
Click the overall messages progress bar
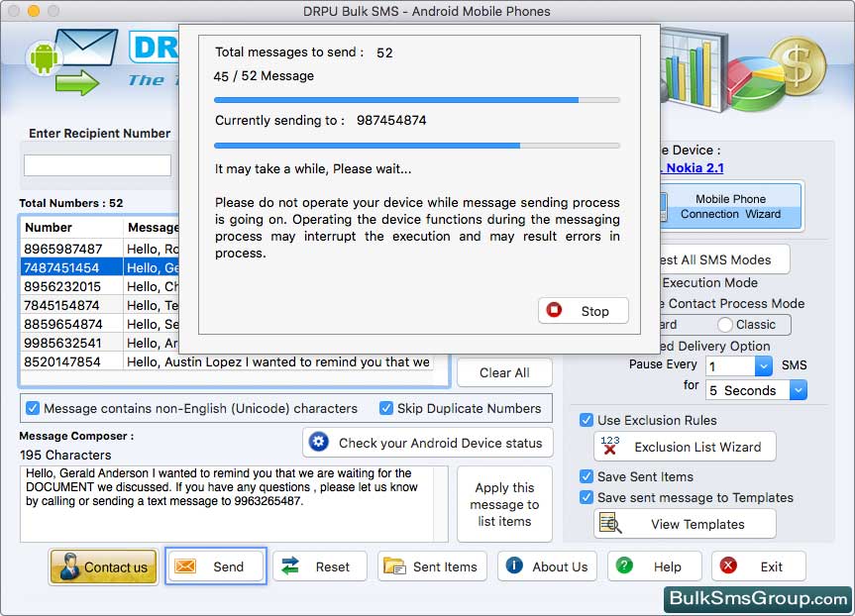tap(417, 100)
